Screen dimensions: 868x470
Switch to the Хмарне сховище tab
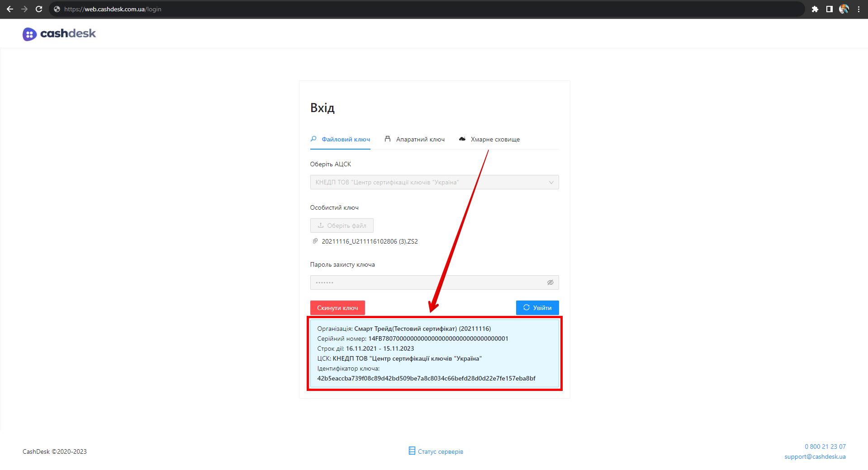489,139
